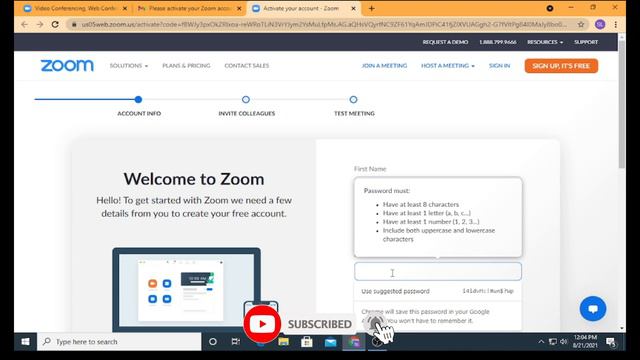Open Contact Sales
The height and width of the screenshot is (360, 640).
tap(247, 66)
